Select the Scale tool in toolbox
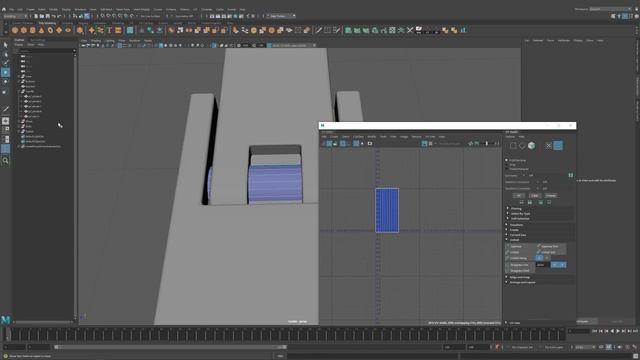This screenshot has width=640, height=360. 5,91
